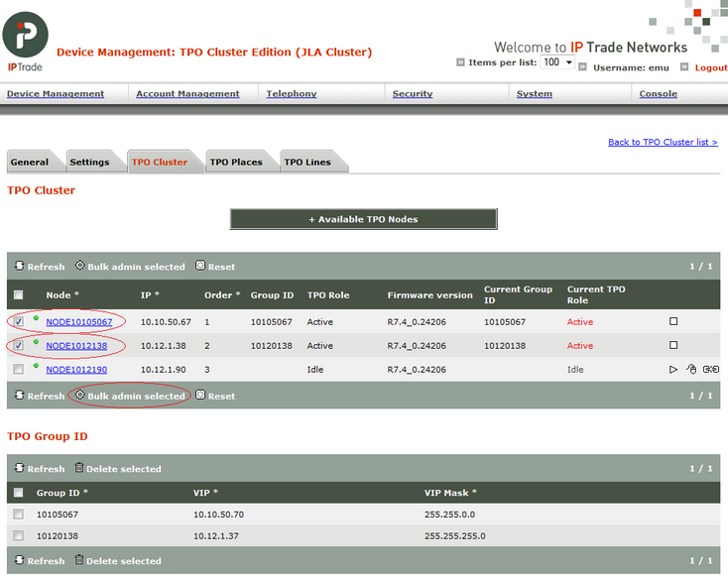The width and height of the screenshot is (728, 577).
Task: Click top Refresh in TPO Group ID table
Action: tap(40, 469)
